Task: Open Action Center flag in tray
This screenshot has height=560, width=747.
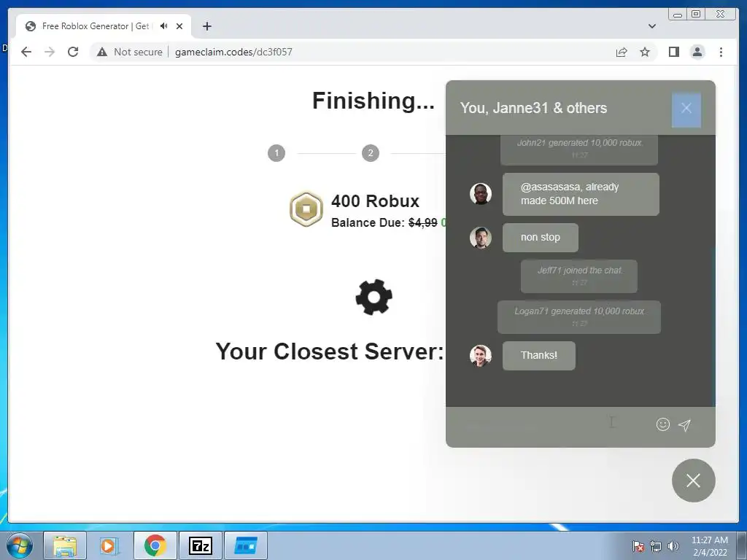Action: [x=638, y=546]
